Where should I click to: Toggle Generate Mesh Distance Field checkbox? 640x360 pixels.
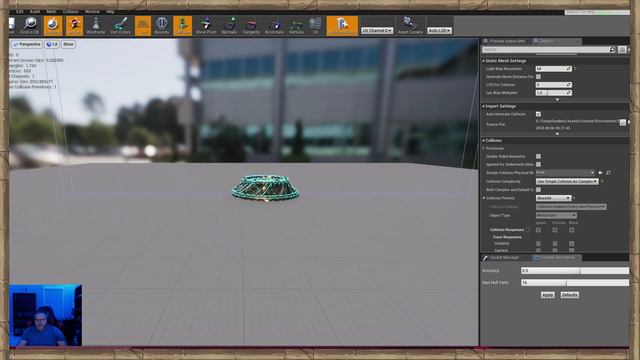tap(538, 77)
